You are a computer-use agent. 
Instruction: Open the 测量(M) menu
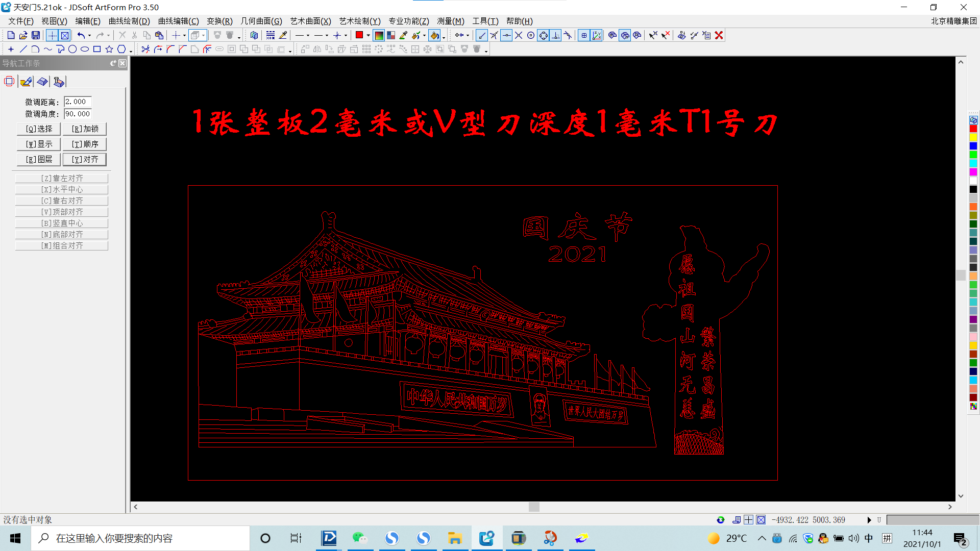coord(450,21)
